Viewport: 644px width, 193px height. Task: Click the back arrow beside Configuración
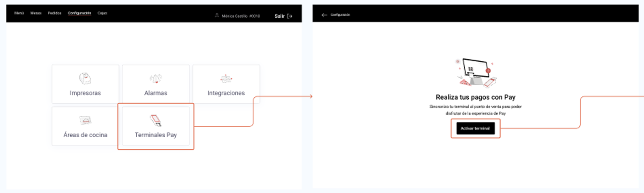coord(324,15)
